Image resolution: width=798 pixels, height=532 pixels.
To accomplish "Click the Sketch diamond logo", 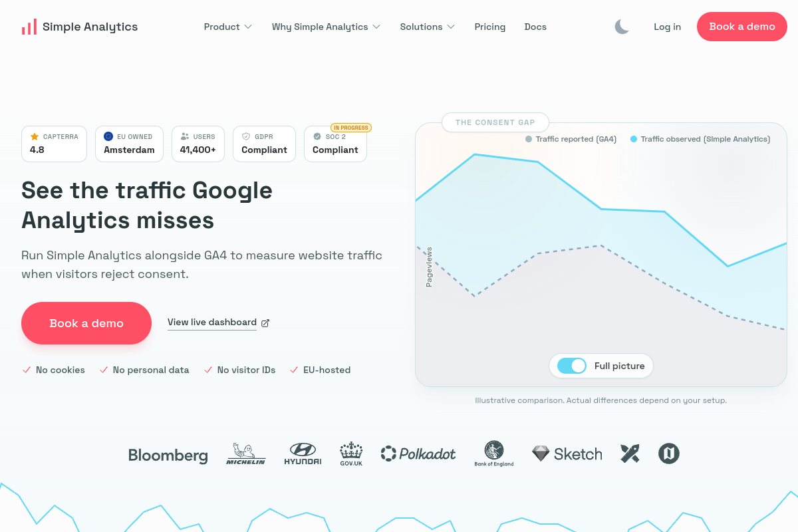I will pyautogui.click(x=567, y=454).
